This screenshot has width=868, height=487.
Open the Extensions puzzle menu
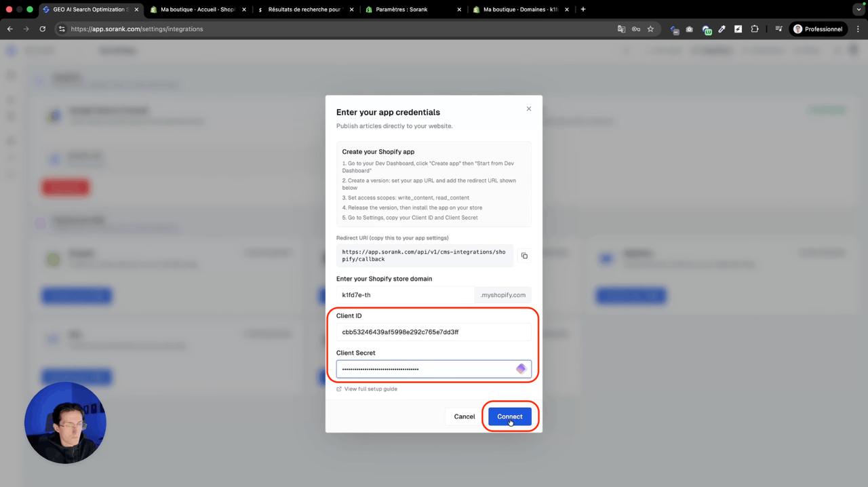click(754, 29)
